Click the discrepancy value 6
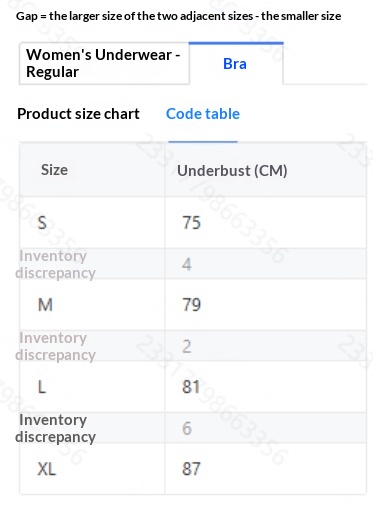Image resolution: width=373 pixels, height=508 pixels. pos(187,428)
